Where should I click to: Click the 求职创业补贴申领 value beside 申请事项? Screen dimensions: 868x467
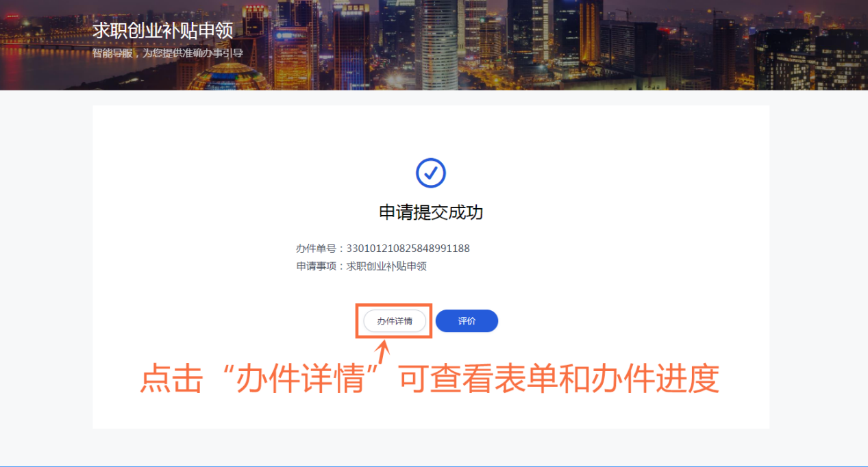pyautogui.click(x=386, y=266)
